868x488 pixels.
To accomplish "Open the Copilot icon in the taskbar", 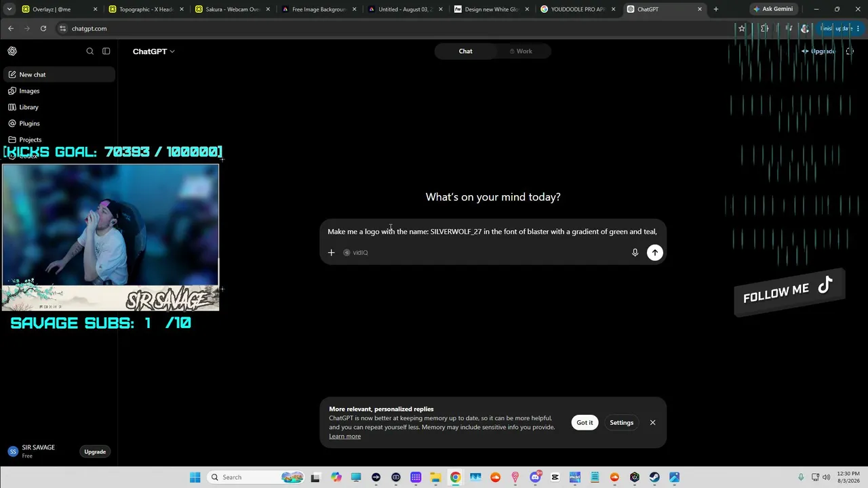I will pyautogui.click(x=336, y=477).
